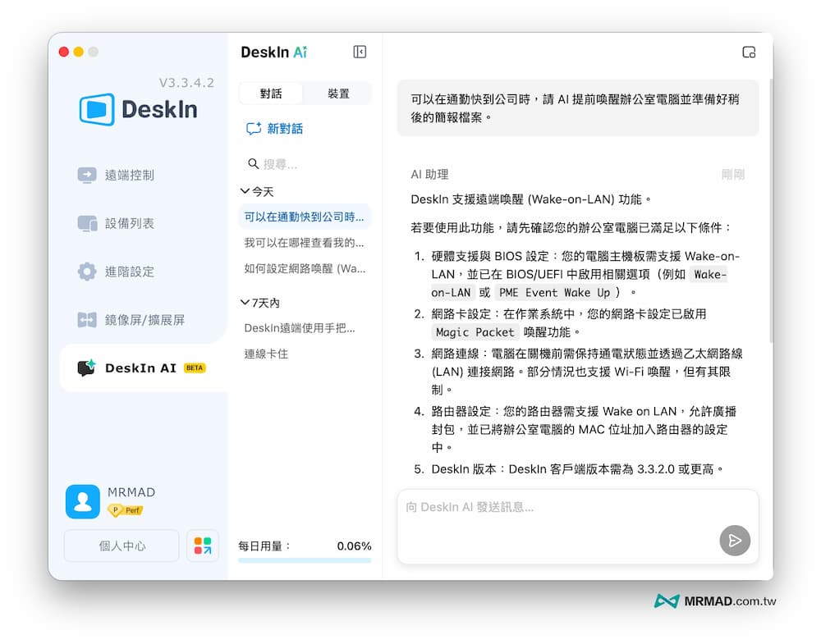Image resolution: width=821 pixels, height=644 pixels.
Task: Click the 每日用量 usage progress bar
Action: 305,560
